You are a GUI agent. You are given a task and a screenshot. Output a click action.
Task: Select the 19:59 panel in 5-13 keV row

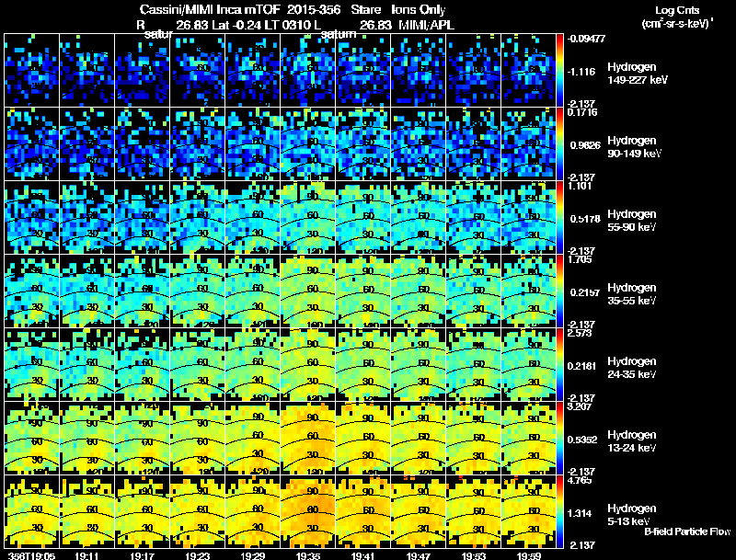pyautogui.click(x=528, y=511)
